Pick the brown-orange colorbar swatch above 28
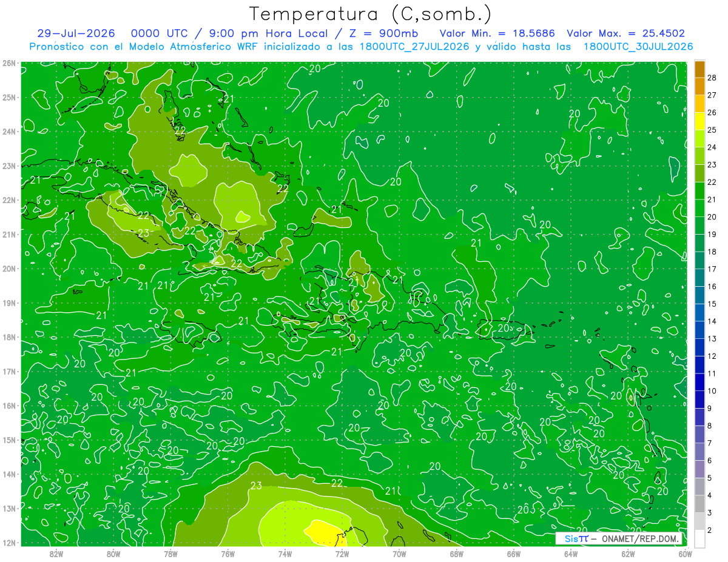Viewport: 728px width, 562px height. point(699,69)
